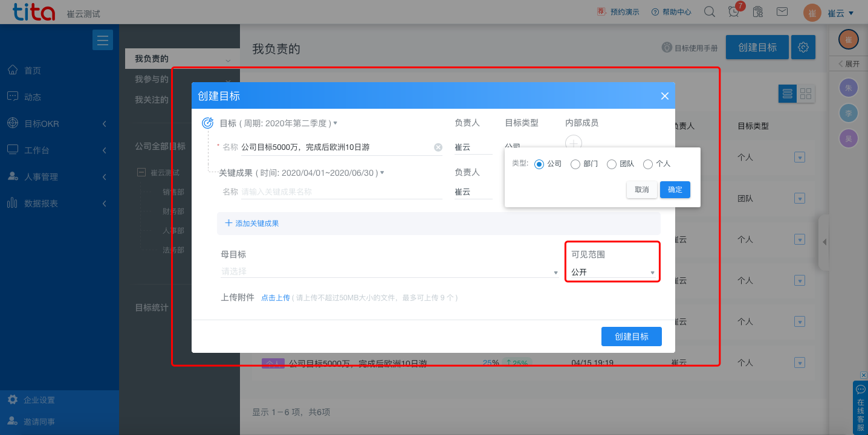This screenshot has height=435, width=868.
Task: Switch to grid card view layout
Action: tap(806, 94)
